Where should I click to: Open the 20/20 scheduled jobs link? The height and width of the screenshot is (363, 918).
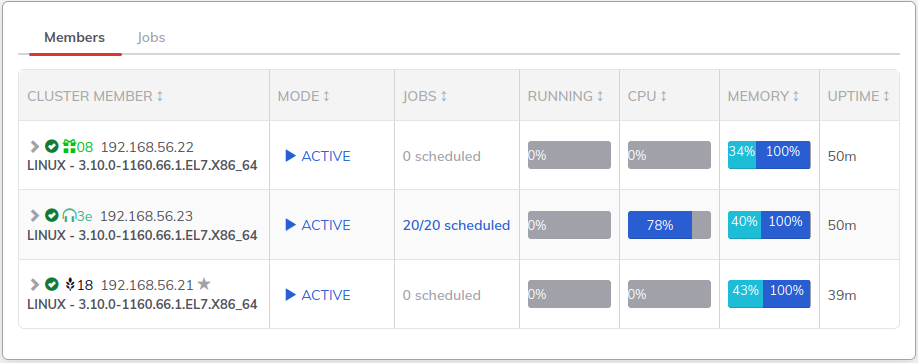tap(456, 225)
